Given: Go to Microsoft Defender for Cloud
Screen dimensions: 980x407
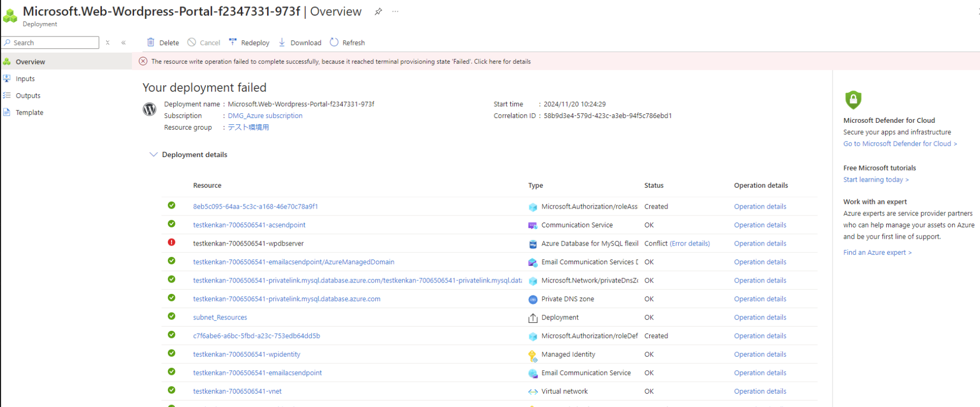Looking at the screenshot, I should click(900, 144).
